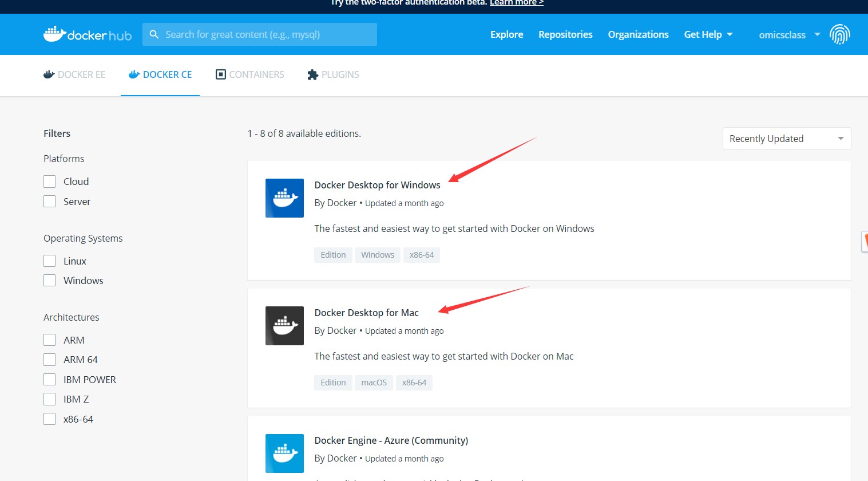This screenshot has height=481, width=868.
Task: Select the x86-64 architecture checkbox
Action: 50,419
